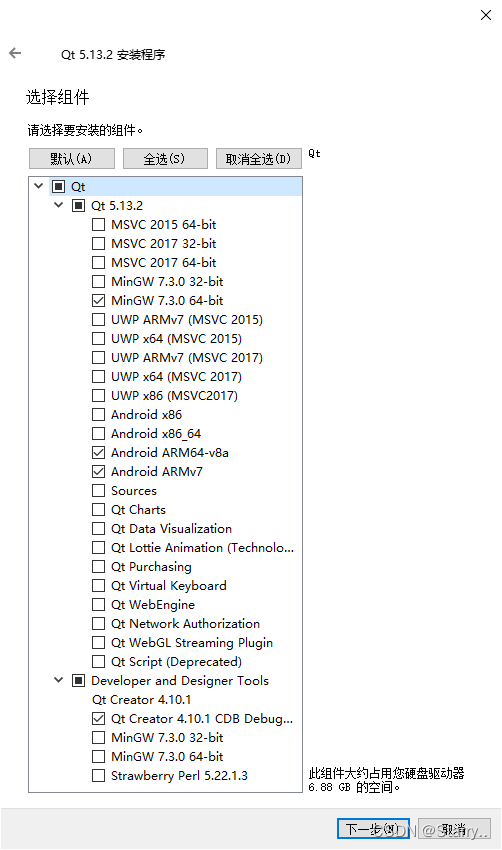
Task: Toggle Developer and Designer Tools checkbox
Action: pyautogui.click(x=79, y=680)
